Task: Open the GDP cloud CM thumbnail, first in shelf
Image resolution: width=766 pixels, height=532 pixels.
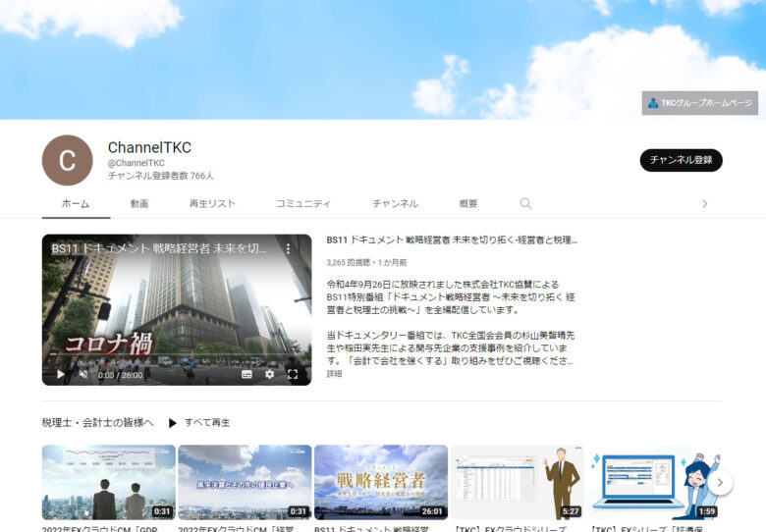Action: coord(108,482)
